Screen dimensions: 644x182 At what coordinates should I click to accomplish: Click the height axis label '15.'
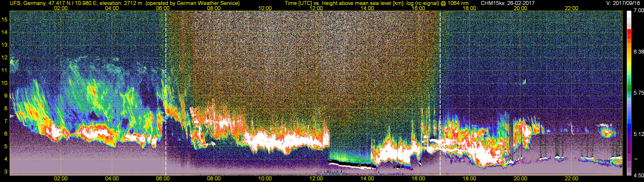click(x=5, y=19)
